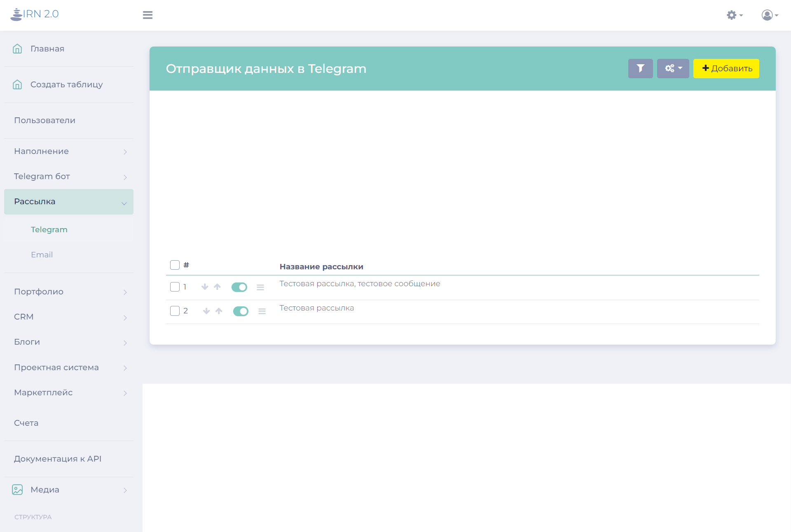
Task: Expand the Маркетплейс chevron
Action: (125, 393)
